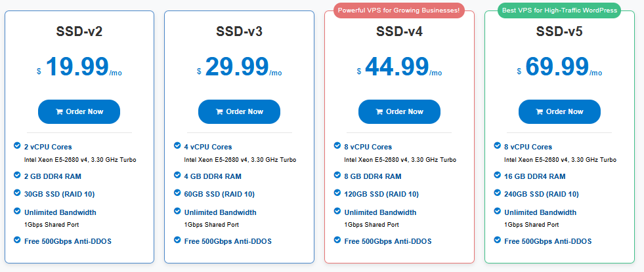This screenshot has width=644, height=272.
Task: Click the Best VPS for High-Traffic WordPress badge
Action: click(559, 10)
